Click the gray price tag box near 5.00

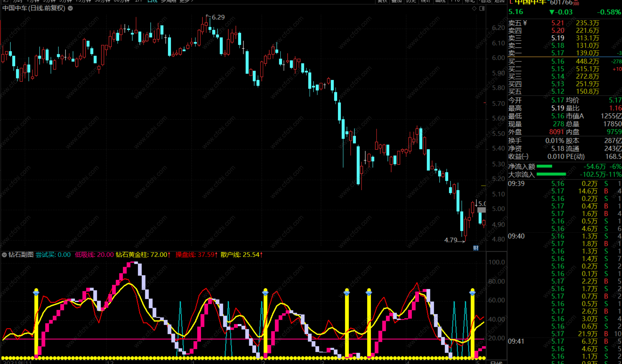[481, 210]
